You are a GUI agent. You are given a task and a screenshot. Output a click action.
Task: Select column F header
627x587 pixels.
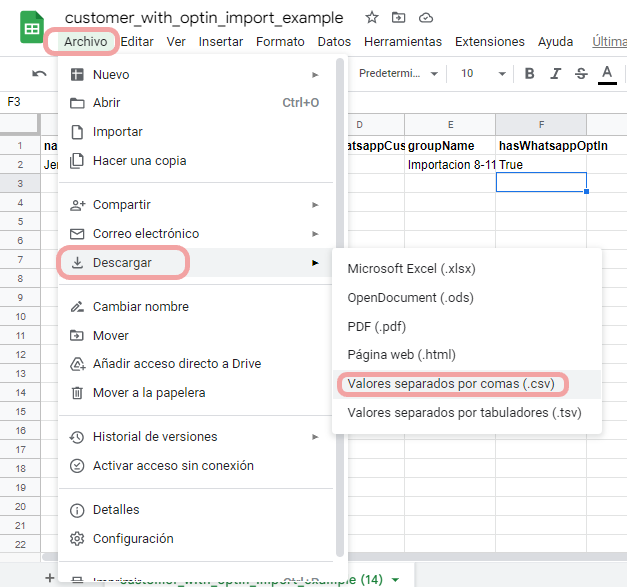click(541, 125)
